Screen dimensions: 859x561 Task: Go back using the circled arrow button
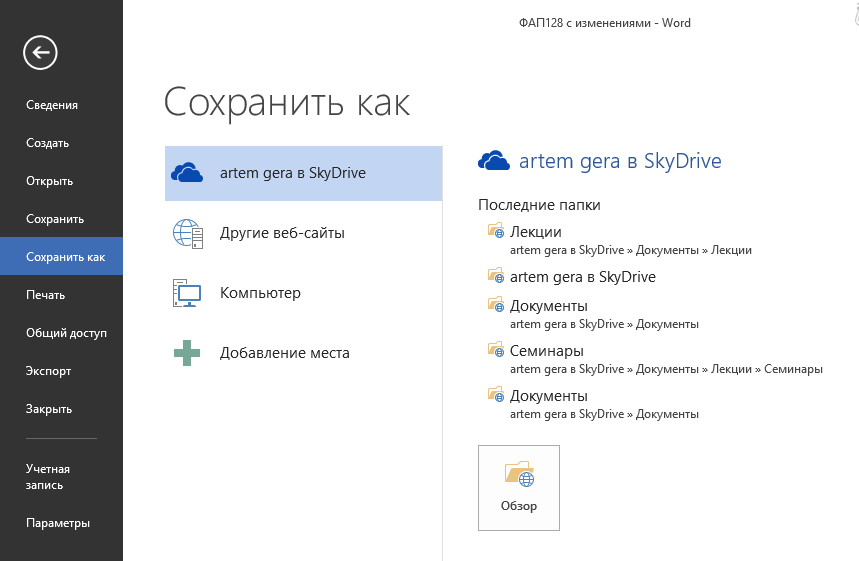coord(40,53)
